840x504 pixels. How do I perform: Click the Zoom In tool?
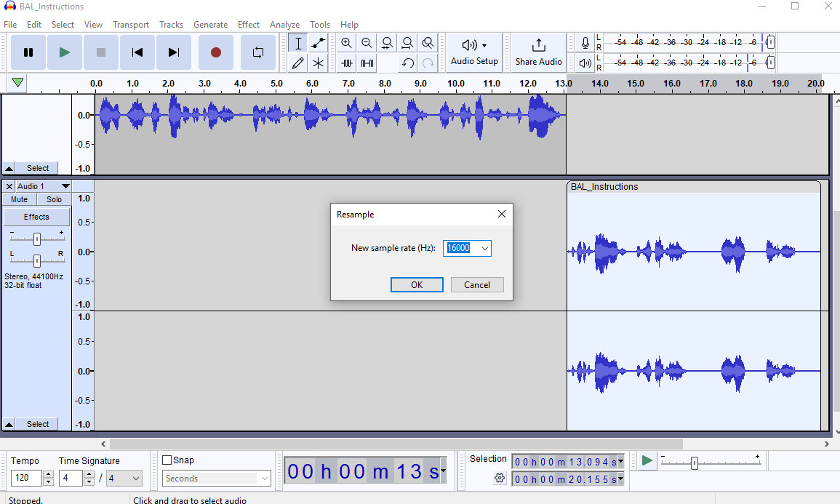347,42
